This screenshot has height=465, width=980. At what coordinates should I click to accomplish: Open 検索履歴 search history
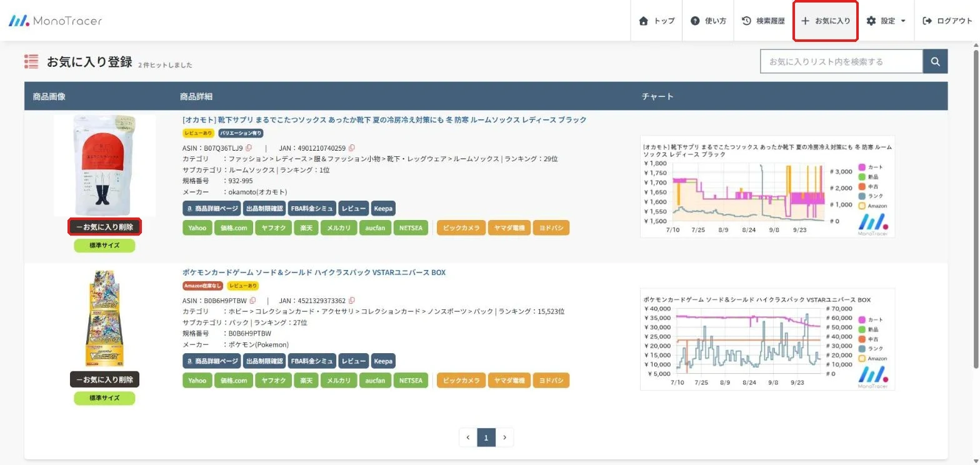coord(763,21)
